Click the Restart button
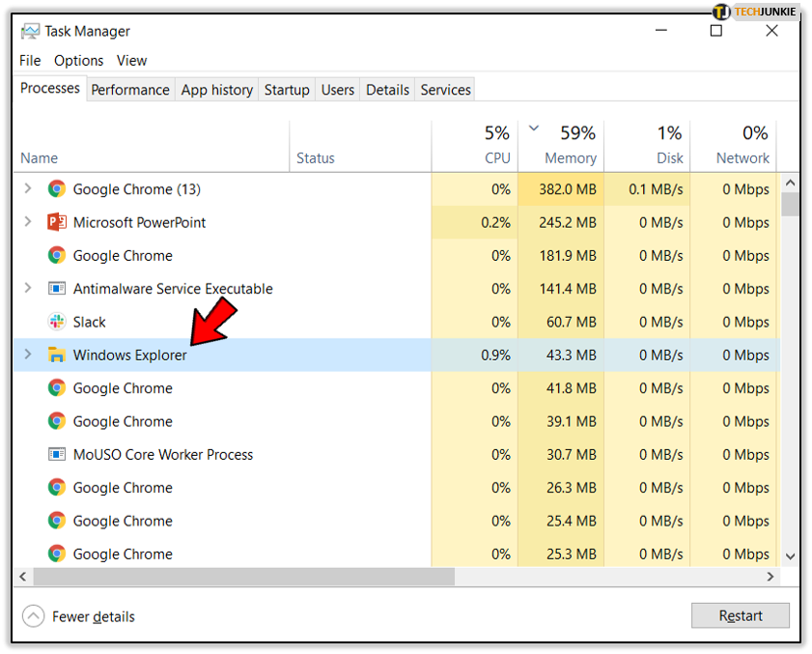Viewport: 812px width, 654px height. 741,615
